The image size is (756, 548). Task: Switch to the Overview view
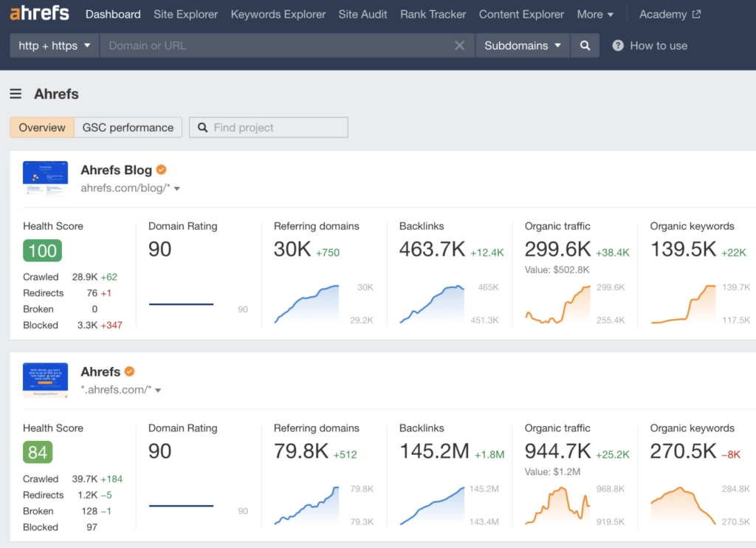tap(42, 128)
